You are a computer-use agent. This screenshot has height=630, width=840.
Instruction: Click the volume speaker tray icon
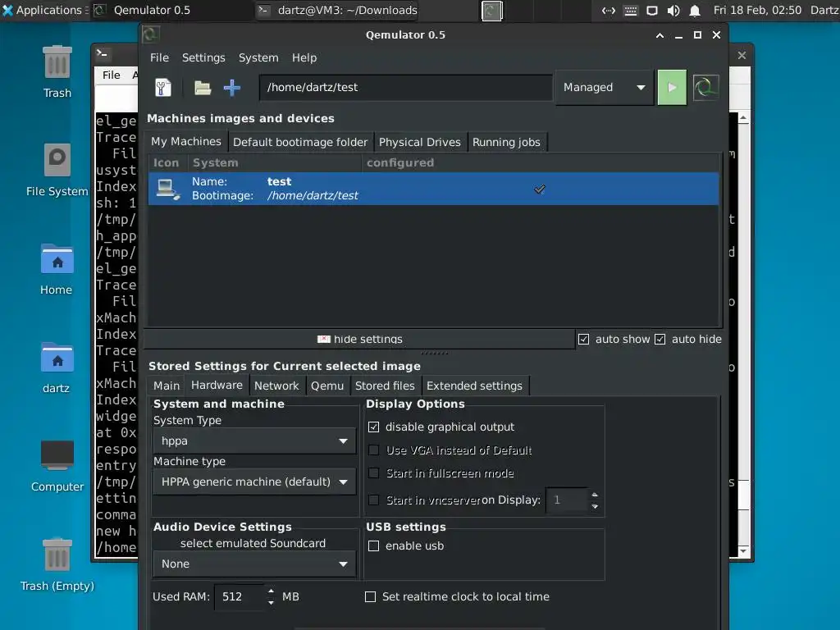coord(673,11)
